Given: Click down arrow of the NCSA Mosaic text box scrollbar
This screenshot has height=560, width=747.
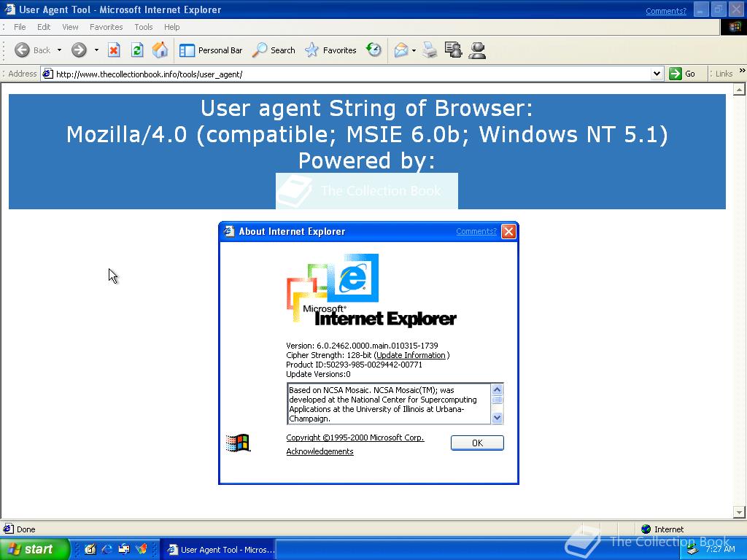Looking at the screenshot, I should [x=497, y=418].
